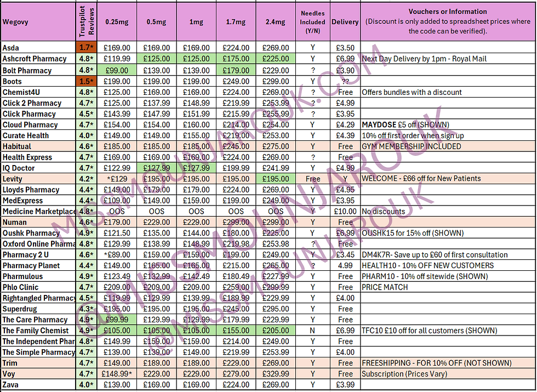
Task: Click the FREESHIPPING 10% off voucher cell
Action: click(x=448, y=363)
